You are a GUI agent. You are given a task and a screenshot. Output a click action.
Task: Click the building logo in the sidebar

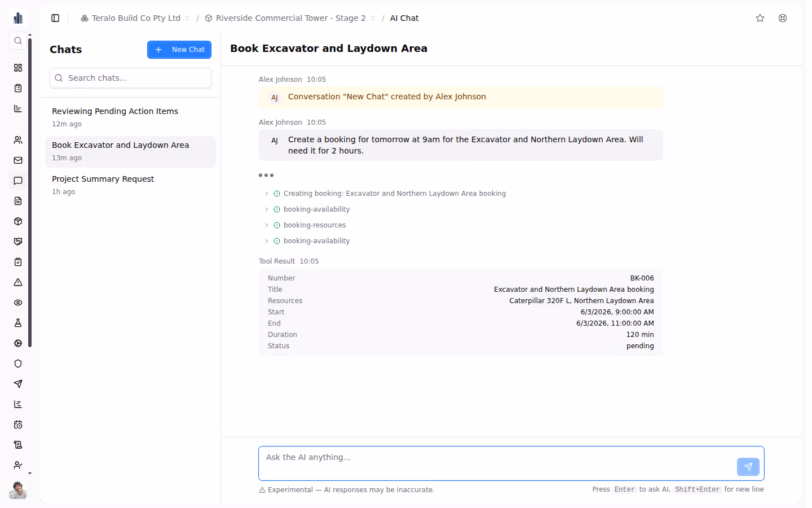tap(18, 18)
